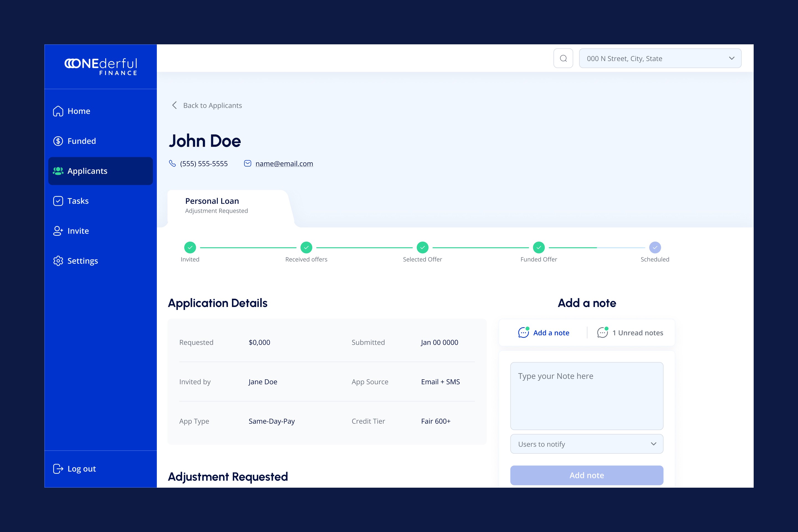Click the search magnifier icon
Viewport: 798px width, 532px height.
tap(563, 58)
